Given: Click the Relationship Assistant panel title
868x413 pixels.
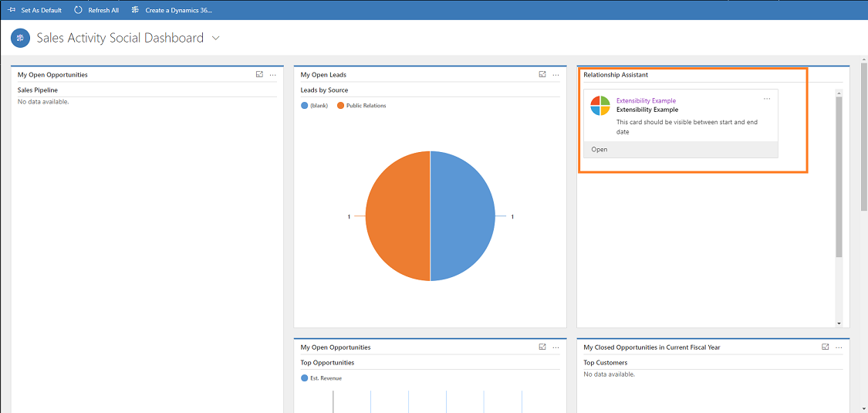Looking at the screenshot, I should (x=616, y=75).
